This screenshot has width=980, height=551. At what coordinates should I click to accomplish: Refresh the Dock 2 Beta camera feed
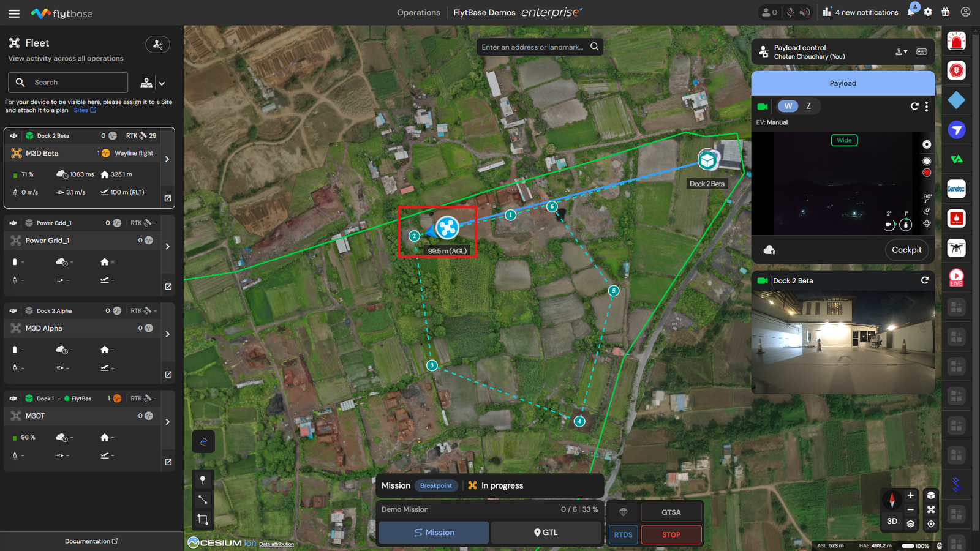tap(925, 280)
